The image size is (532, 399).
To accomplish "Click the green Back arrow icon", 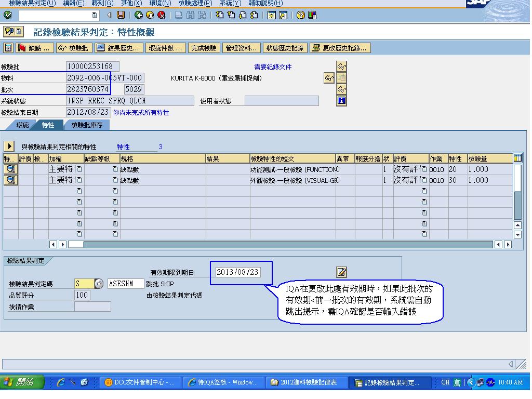I will click(x=138, y=15).
